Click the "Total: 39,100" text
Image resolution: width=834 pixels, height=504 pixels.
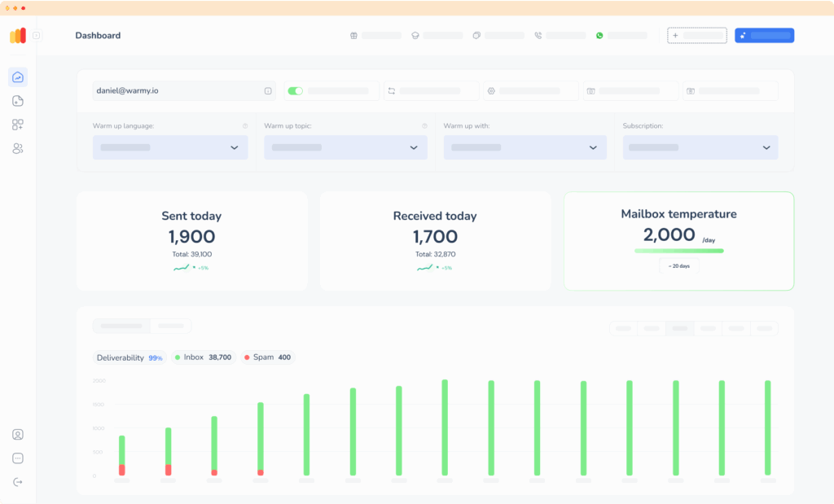(192, 254)
